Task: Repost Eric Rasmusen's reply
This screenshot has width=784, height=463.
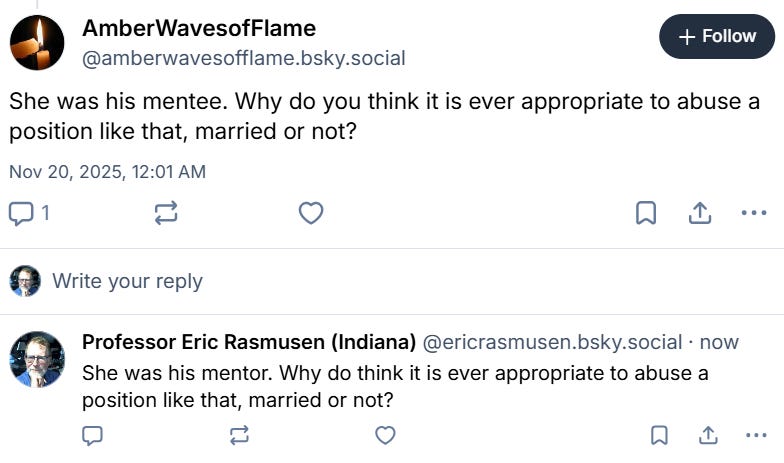Action: tap(239, 435)
